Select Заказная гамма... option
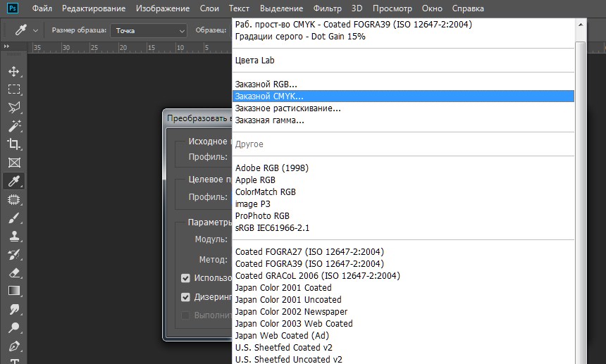This screenshot has height=364, width=606. point(403,120)
